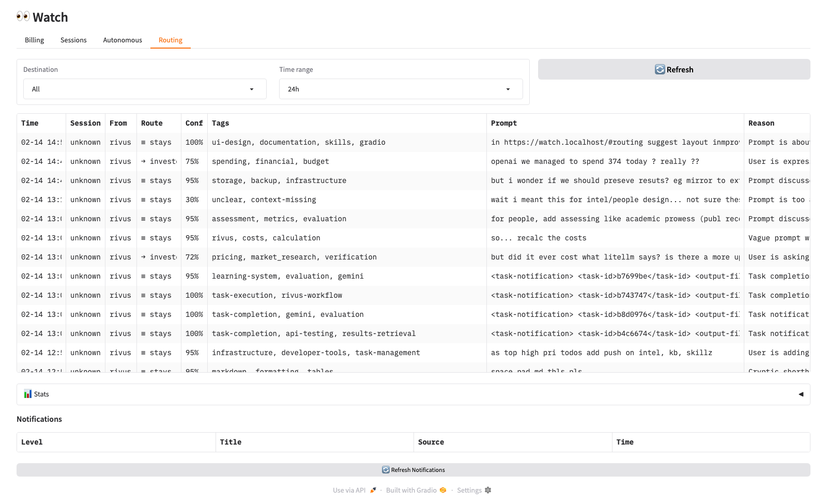Sort table by Conf column header
Viewport: 827px width, 504px height.
(x=194, y=123)
